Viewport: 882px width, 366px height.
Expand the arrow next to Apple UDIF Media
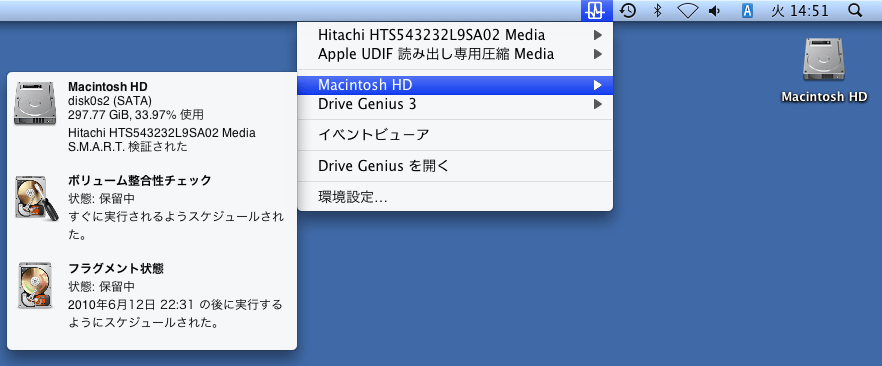tap(597, 54)
